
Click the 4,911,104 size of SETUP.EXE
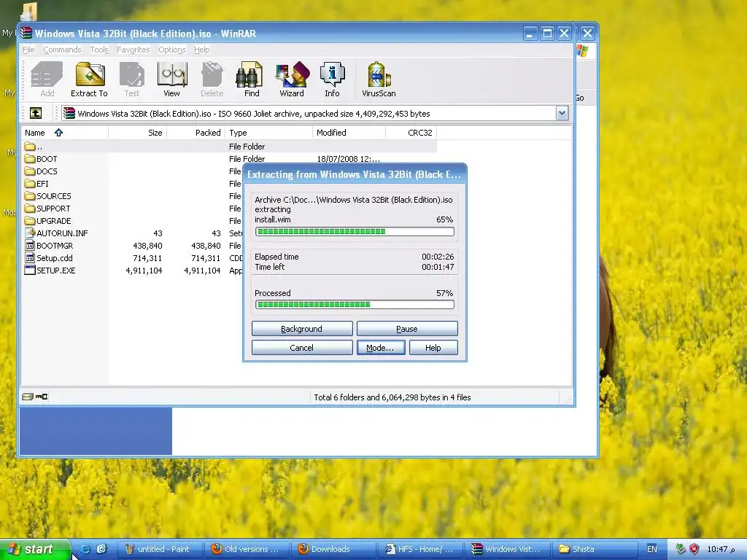click(144, 271)
